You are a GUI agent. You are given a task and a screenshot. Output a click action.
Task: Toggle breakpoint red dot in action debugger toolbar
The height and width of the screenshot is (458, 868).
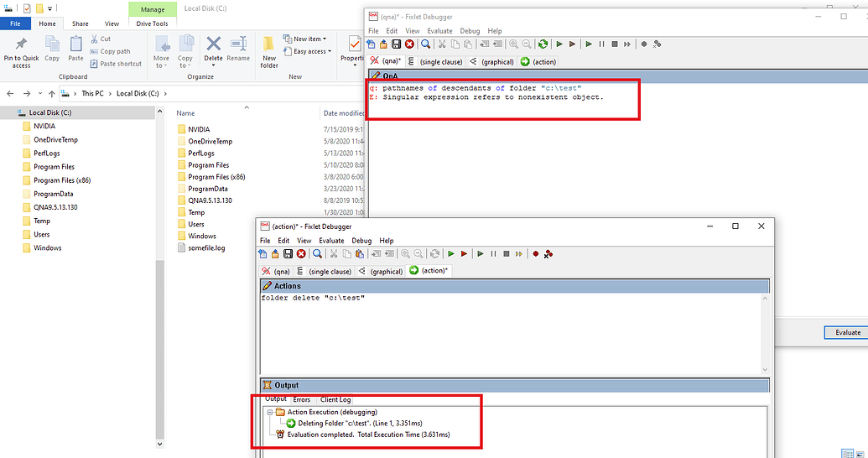click(535, 253)
